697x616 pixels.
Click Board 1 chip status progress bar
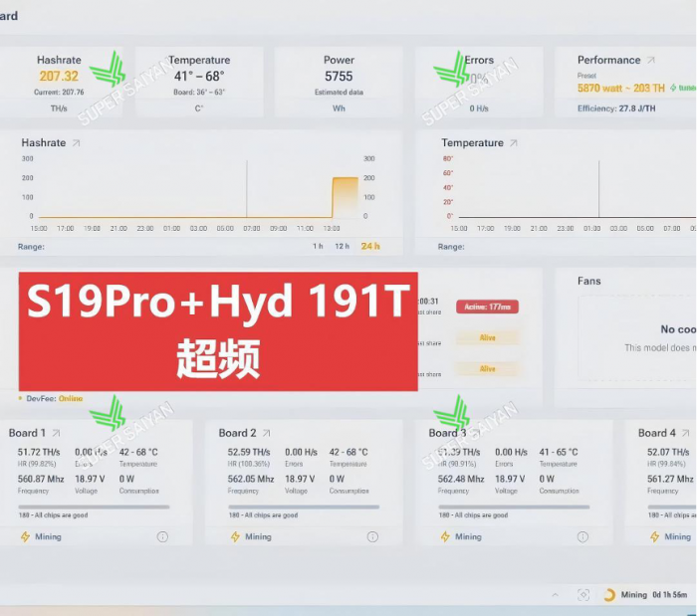point(94,507)
